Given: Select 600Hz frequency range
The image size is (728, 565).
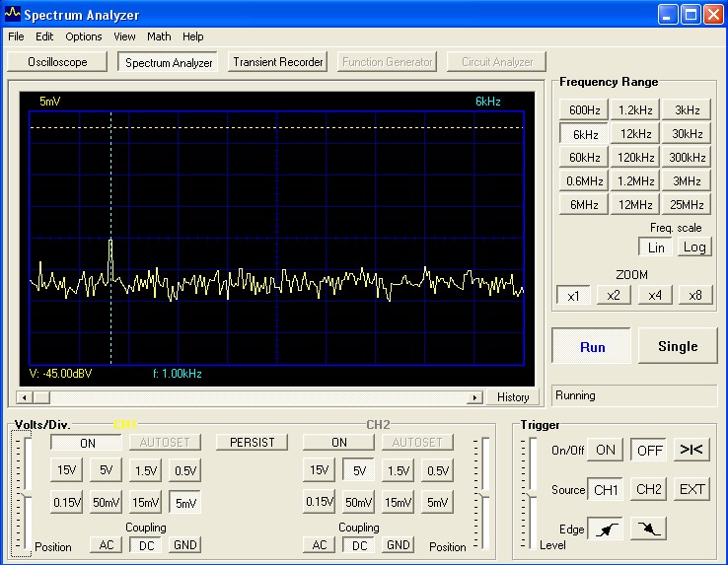Looking at the screenshot, I should [584, 109].
